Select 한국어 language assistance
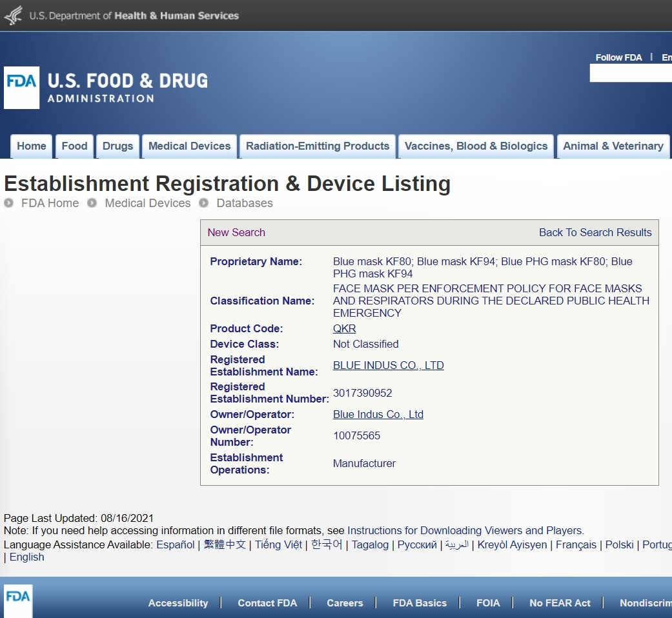This screenshot has height=618, width=672. click(x=327, y=544)
